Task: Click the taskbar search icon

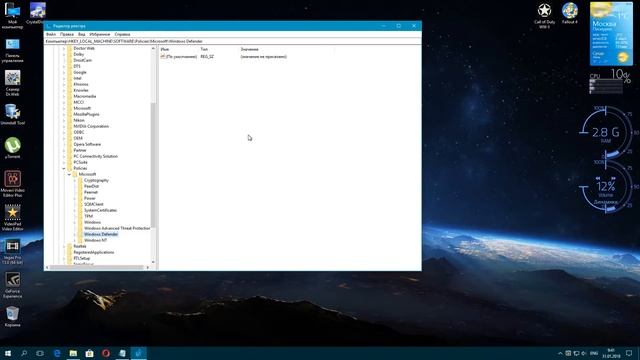Action: [24, 353]
